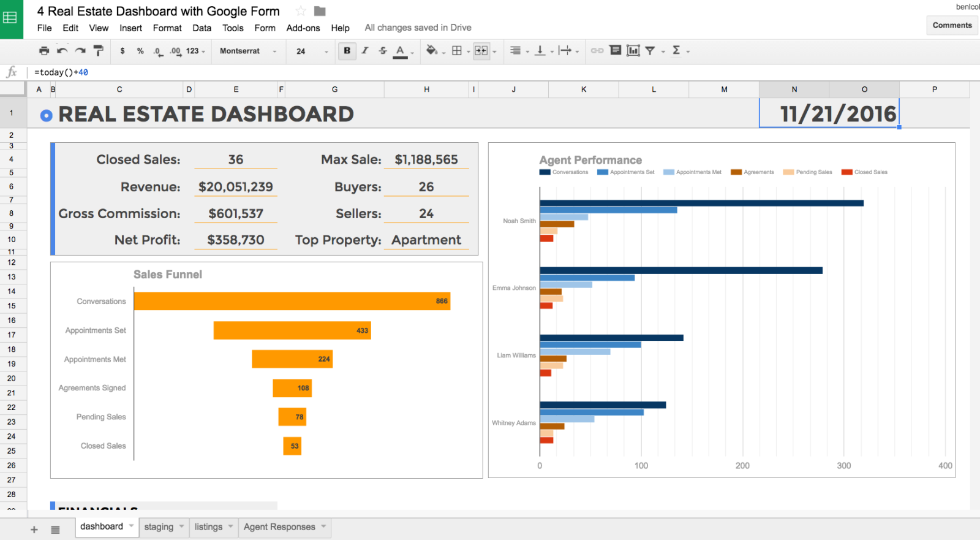This screenshot has width=980, height=540.
Task: Click the print icon in toolbar
Action: click(43, 51)
